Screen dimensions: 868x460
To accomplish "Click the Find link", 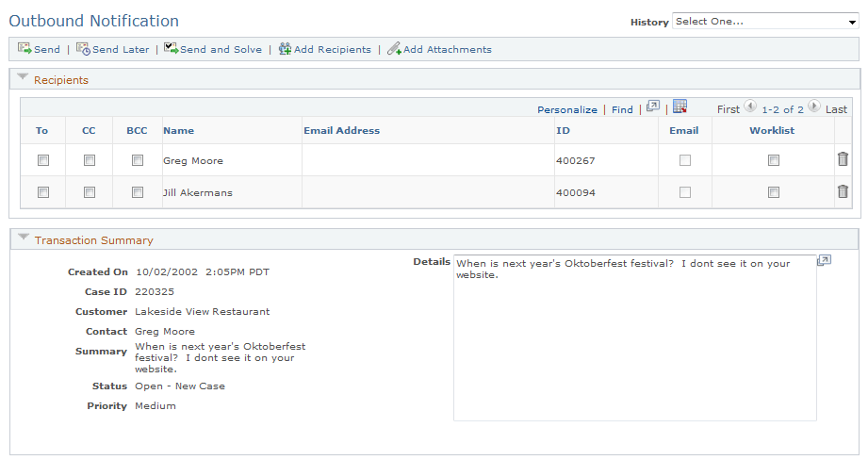I will coord(622,109).
